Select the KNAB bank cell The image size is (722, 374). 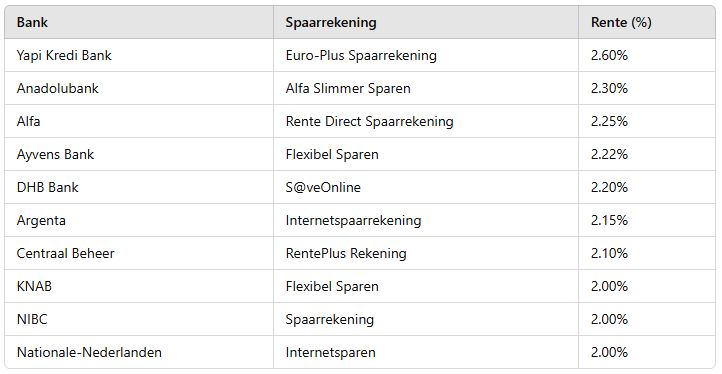pyautogui.click(x=139, y=286)
